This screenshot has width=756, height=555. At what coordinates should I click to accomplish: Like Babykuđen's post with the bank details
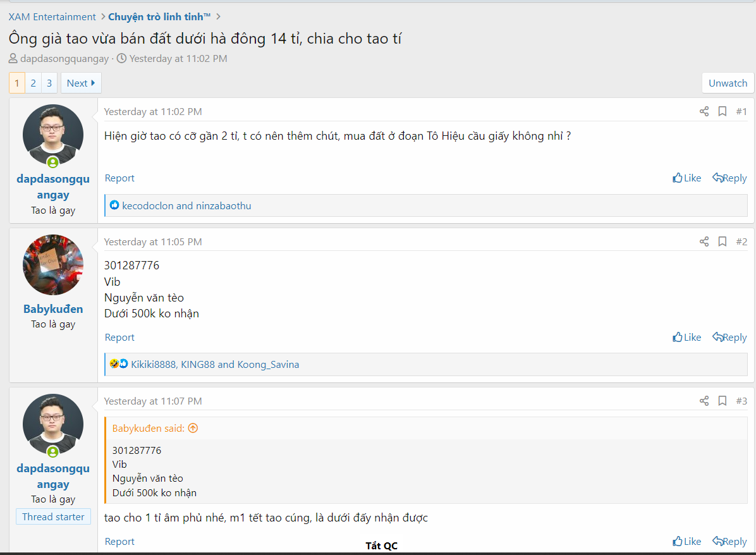pyautogui.click(x=686, y=338)
